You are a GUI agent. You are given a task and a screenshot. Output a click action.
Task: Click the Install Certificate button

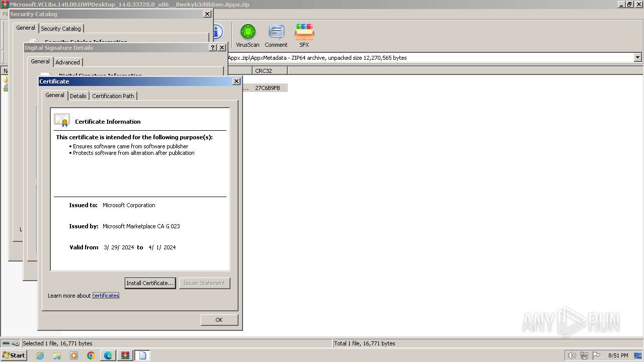point(150,283)
